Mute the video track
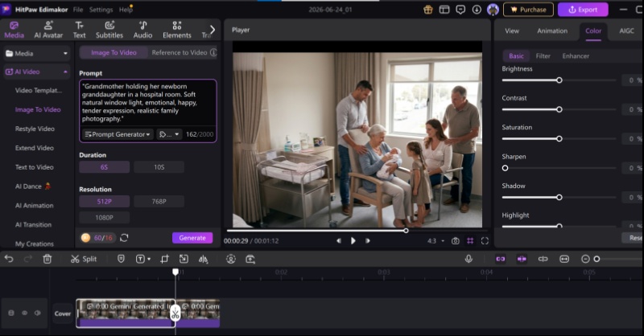 [x=38, y=313]
